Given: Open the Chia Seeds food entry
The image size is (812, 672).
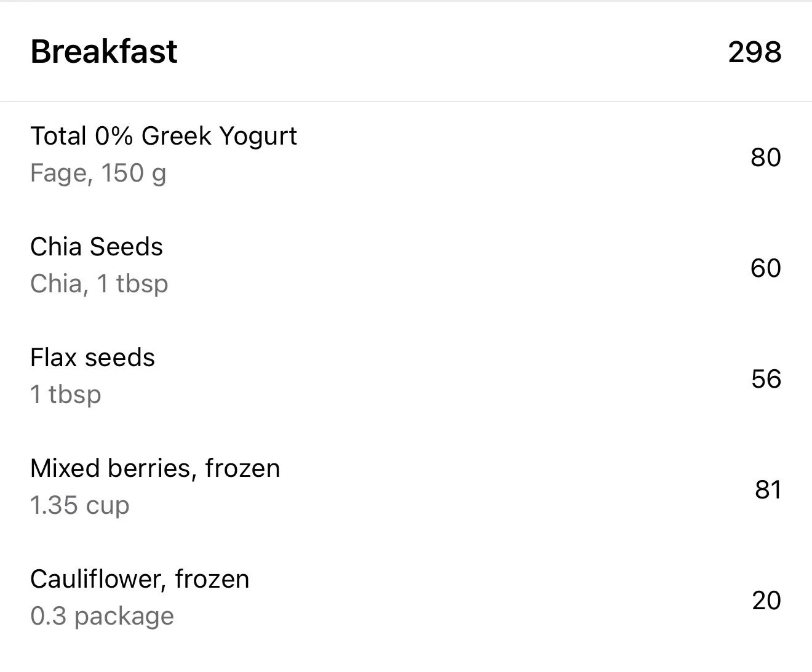Looking at the screenshot, I should (97, 247).
